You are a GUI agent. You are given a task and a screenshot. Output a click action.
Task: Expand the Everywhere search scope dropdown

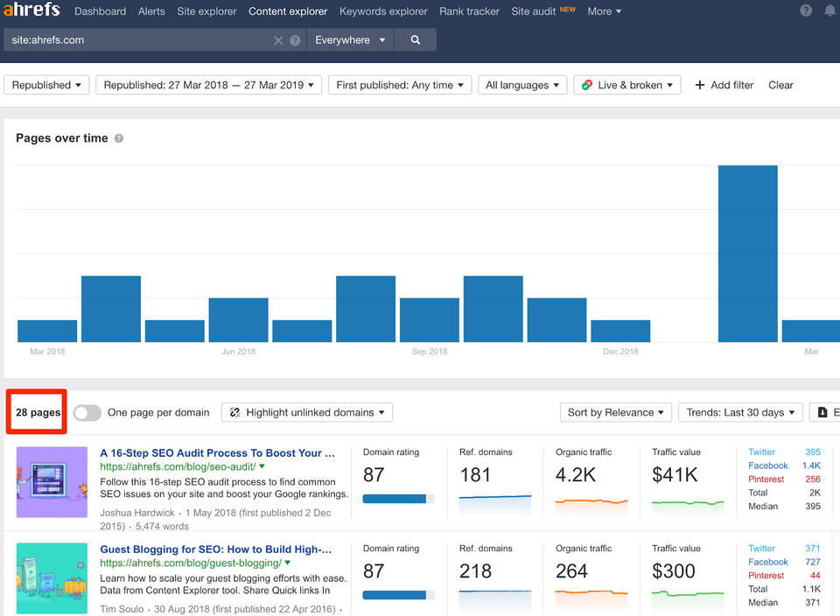pyautogui.click(x=350, y=40)
